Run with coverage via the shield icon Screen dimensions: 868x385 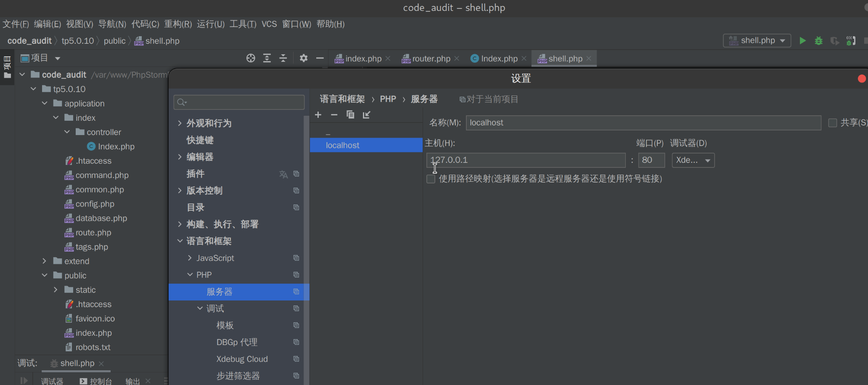pos(835,41)
